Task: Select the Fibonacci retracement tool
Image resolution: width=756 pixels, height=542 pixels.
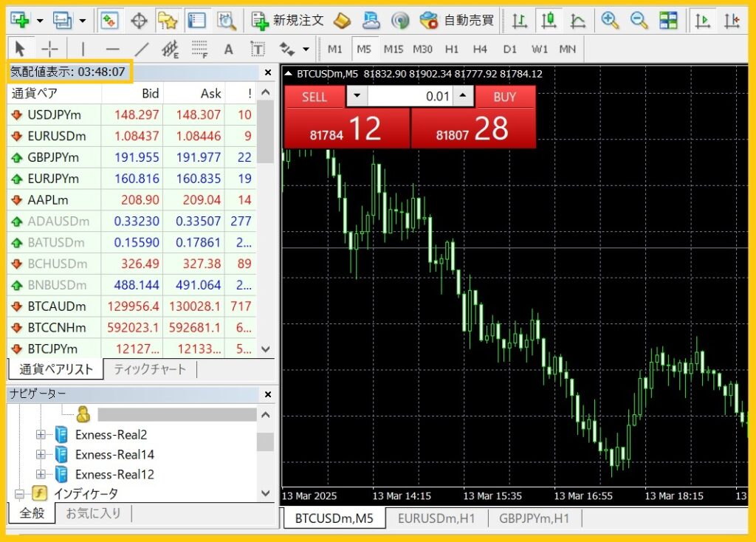Action: (x=199, y=49)
